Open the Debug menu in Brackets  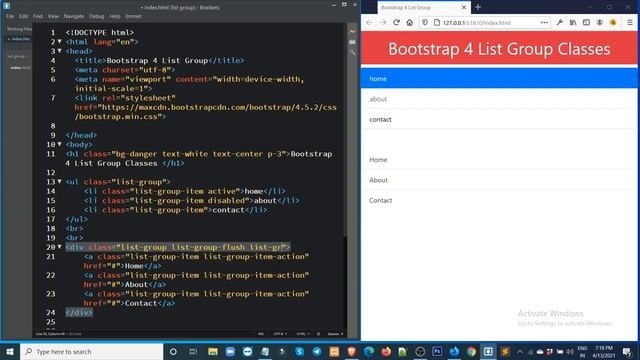pyautogui.click(x=97, y=16)
